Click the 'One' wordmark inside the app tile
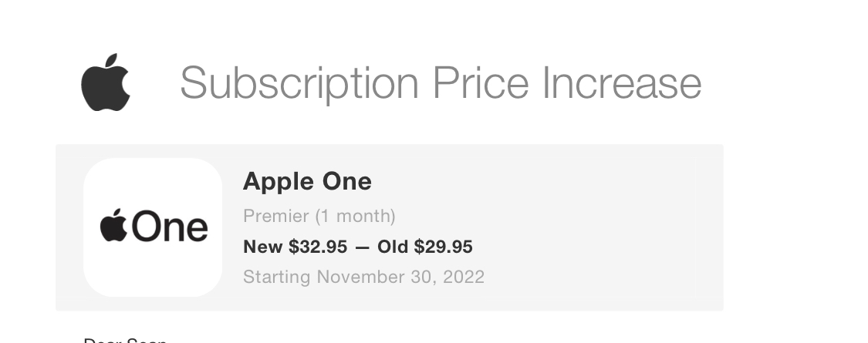The width and height of the screenshot is (868, 343). pyautogui.click(x=170, y=226)
